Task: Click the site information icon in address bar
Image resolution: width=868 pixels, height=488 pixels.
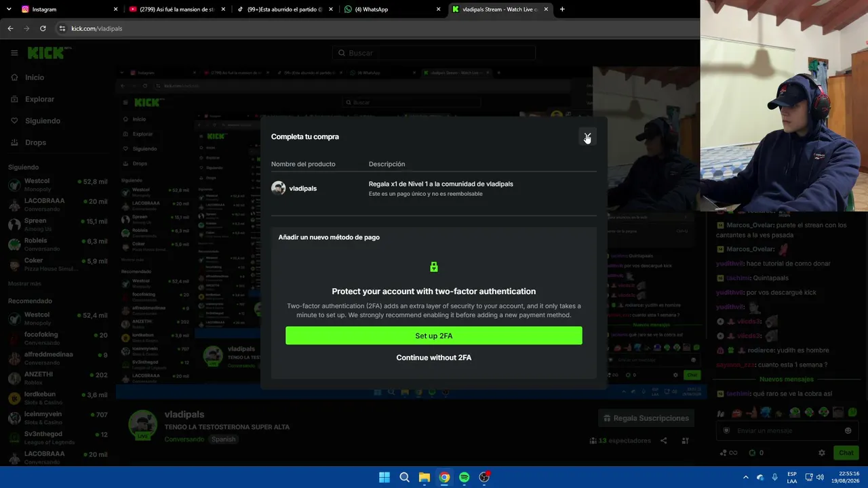Action: (62, 28)
